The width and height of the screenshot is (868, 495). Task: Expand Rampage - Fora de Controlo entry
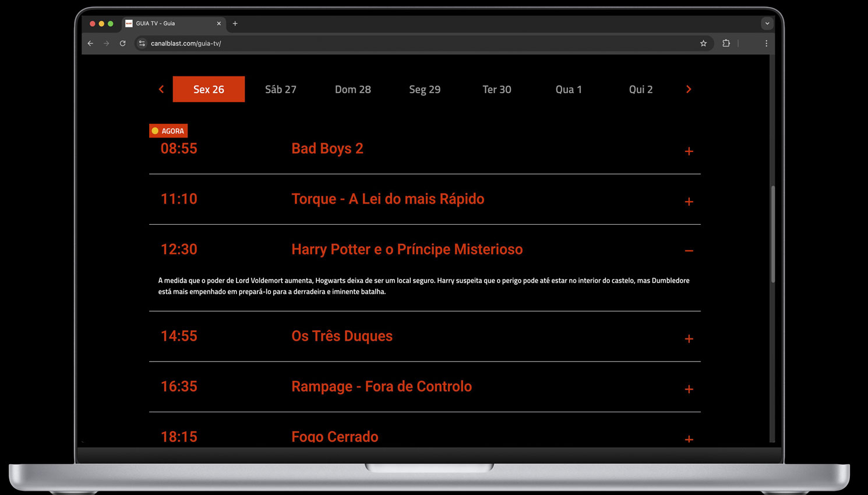pyautogui.click(x=689, y=389)
